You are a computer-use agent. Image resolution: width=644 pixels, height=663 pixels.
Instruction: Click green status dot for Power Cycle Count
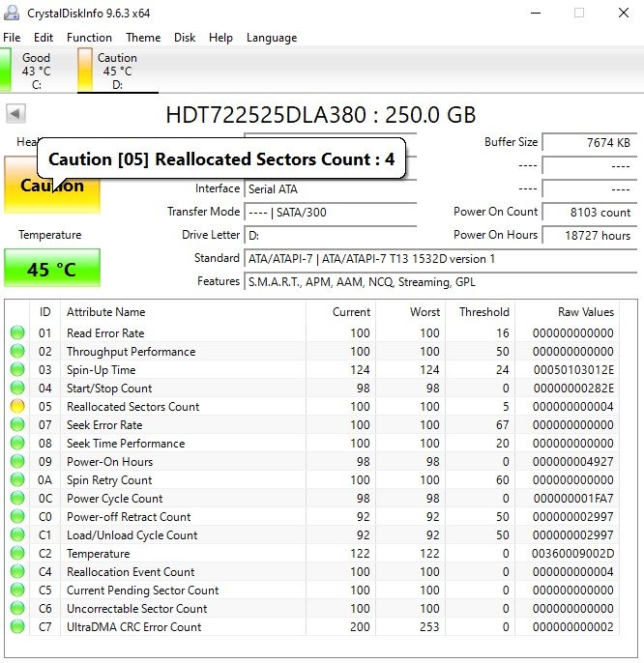[17, 498]
